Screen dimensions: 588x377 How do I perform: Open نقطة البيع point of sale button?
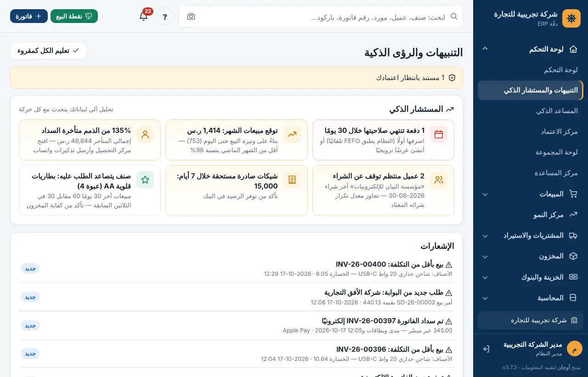[74, 16]
